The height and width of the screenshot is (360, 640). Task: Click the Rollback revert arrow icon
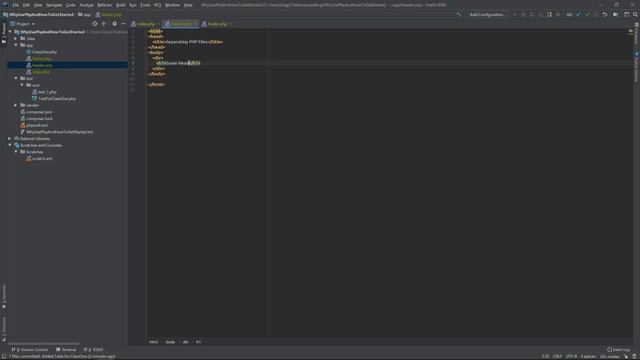click(605, 14)
